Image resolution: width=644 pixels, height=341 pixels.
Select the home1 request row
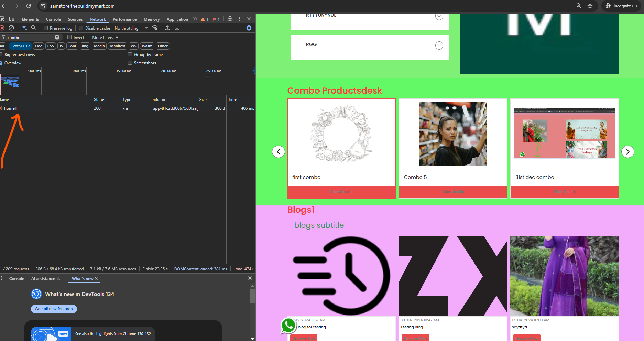click(128, 108)
